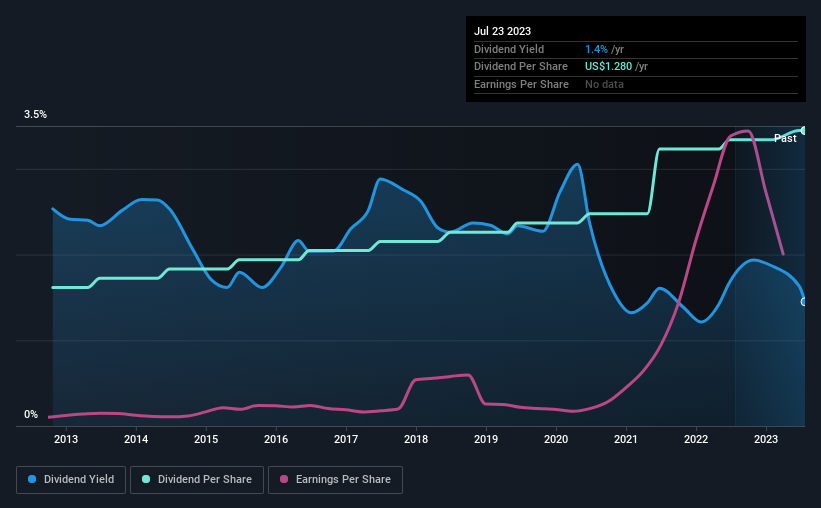
Task: Click the 2016 x-axis year label
Action: (x=276, y=439)
